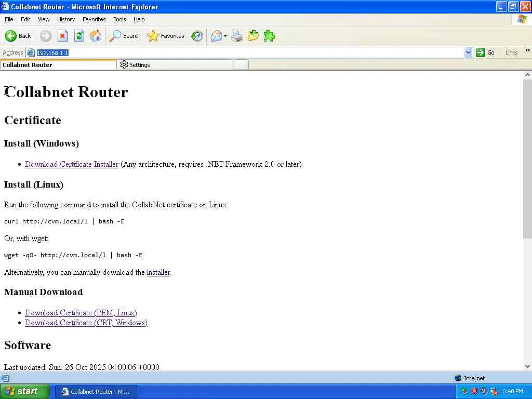Screen dimensions: 532x399
Task: Click the vertical scrollbar thumb
Action: coord(527,159)
